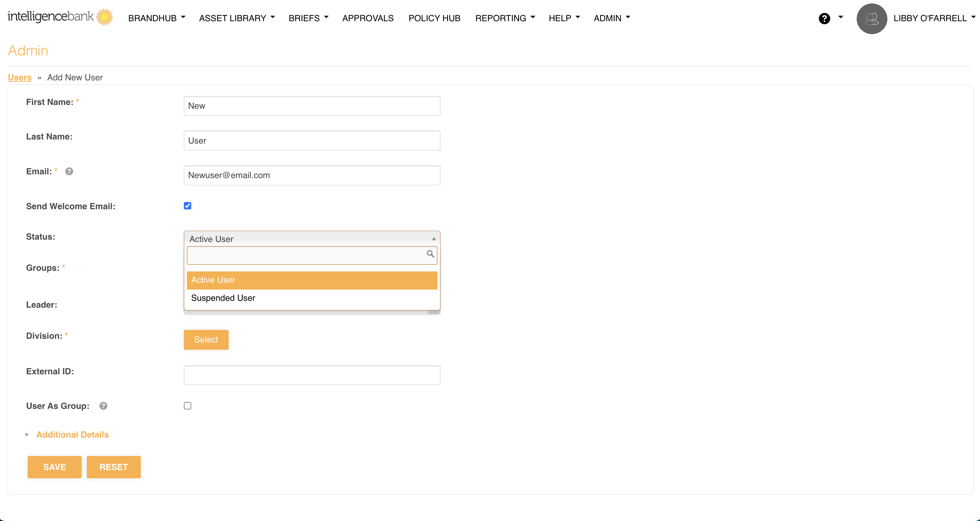Click the Email field help icon

(x=69, y=171)
